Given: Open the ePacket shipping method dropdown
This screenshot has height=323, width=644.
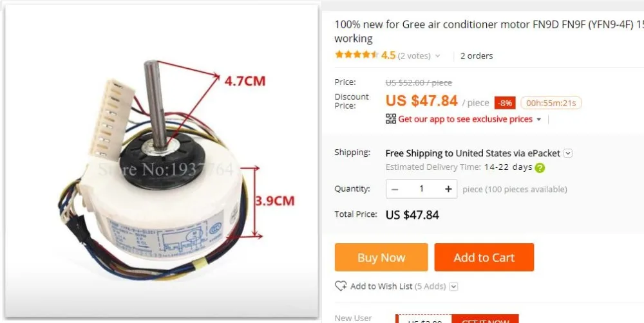Looking at the screenshot, I should [568, 154].
